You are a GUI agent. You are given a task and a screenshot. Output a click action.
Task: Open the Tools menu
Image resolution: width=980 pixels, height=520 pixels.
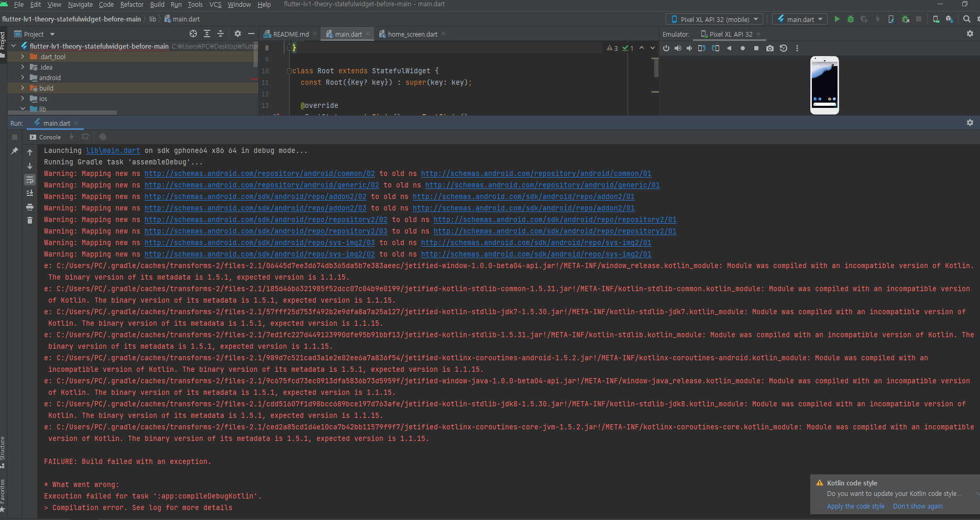pyautogui.click(x=195, y=4)
